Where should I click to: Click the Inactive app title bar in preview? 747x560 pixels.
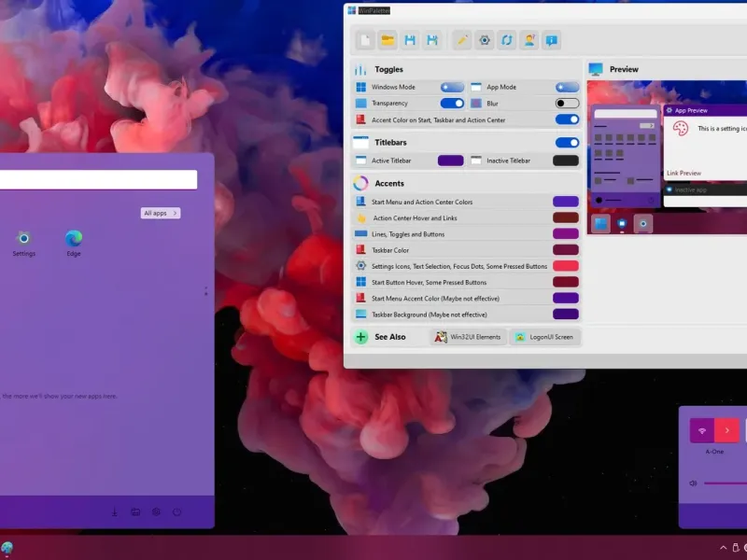pos(705,189)
